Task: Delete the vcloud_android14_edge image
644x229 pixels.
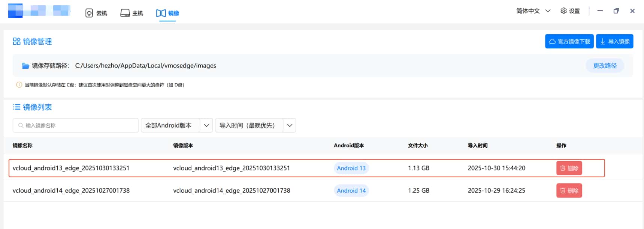Action: (x=569, y=191)
